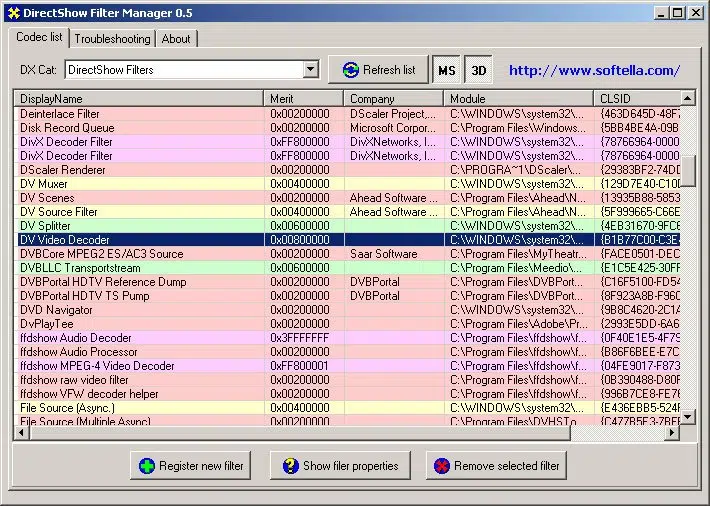The height and width of the screenshot is (506, 710).
Task: Select the DScaler Renderer row
Action: click(348, 170)
